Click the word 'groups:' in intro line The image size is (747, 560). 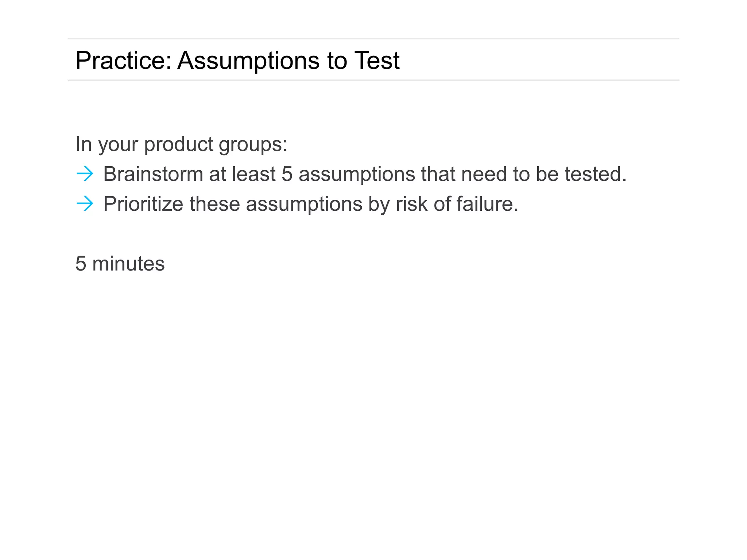253,145
